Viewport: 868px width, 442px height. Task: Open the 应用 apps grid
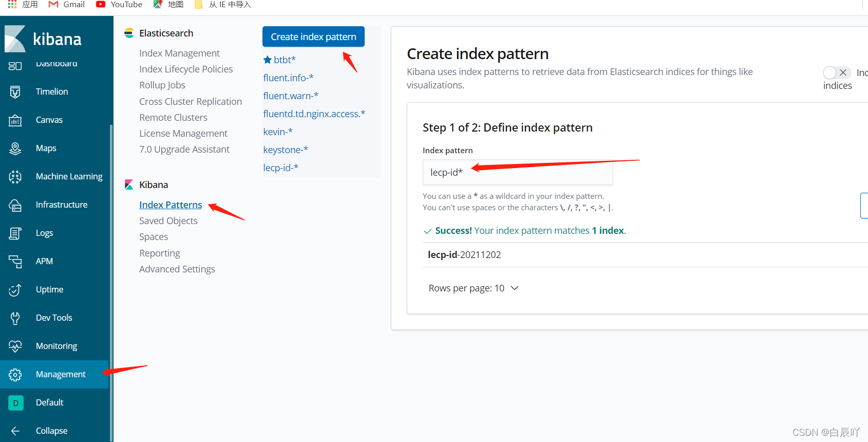23,5
